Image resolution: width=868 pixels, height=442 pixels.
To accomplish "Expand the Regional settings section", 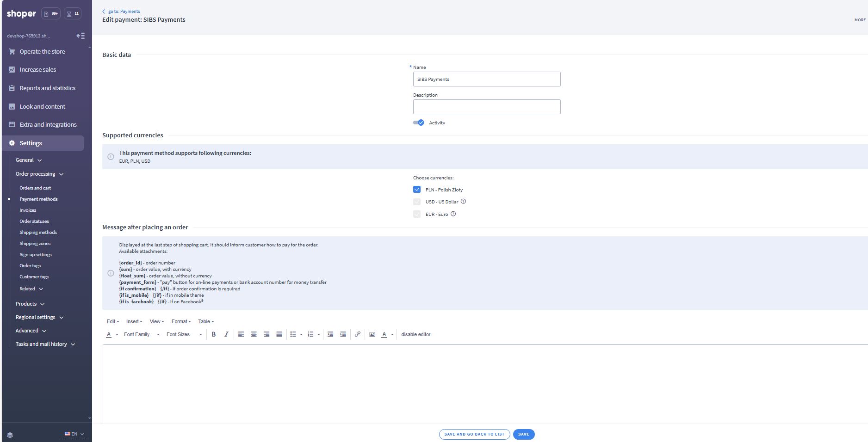I will click(x=39, y=317).
